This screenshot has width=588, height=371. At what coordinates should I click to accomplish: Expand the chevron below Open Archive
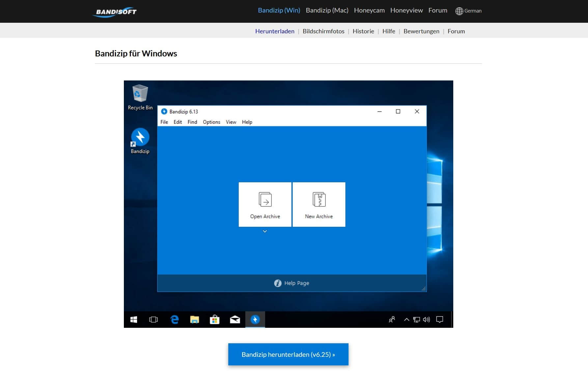[265, 231]
